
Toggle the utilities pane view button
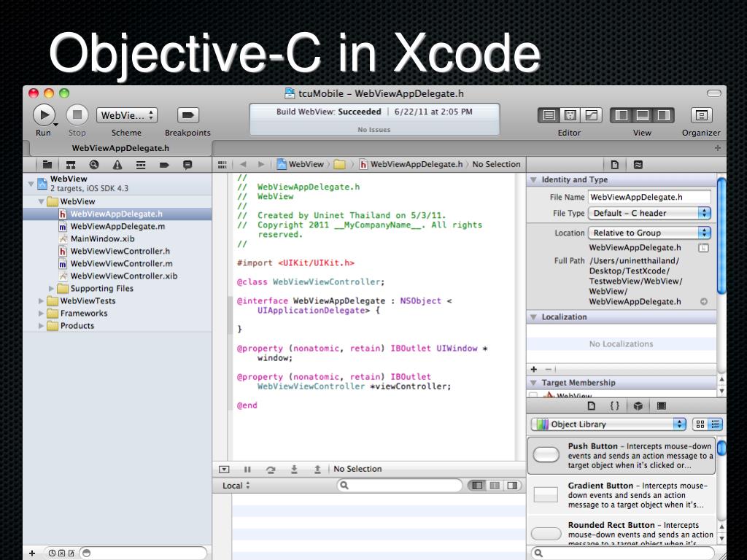(x=664, y=115)
